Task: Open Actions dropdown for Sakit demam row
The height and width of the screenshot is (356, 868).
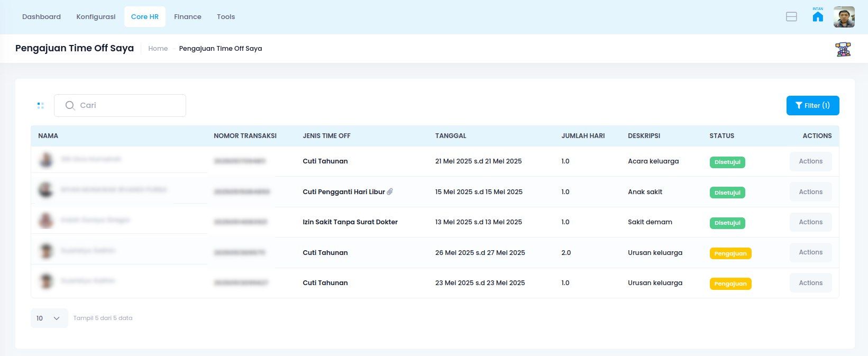Action: coord(810,222)
